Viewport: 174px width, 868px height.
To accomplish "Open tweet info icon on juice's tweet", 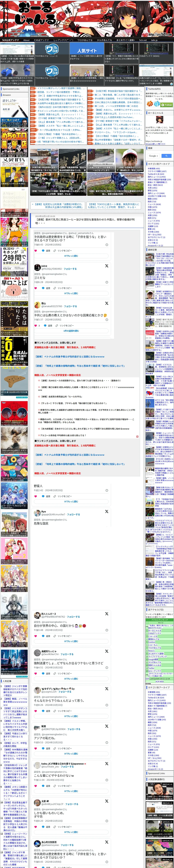I will [107, 282].
